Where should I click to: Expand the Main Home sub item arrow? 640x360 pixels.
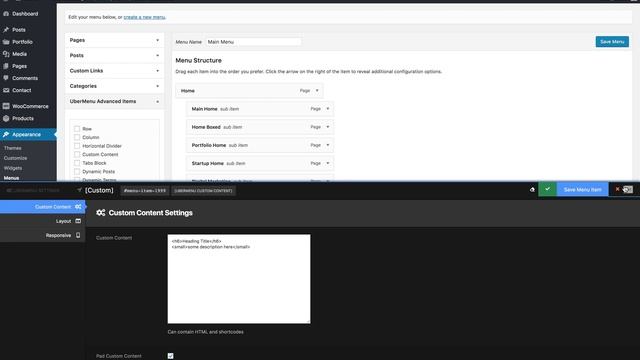(x=328, y=109)
